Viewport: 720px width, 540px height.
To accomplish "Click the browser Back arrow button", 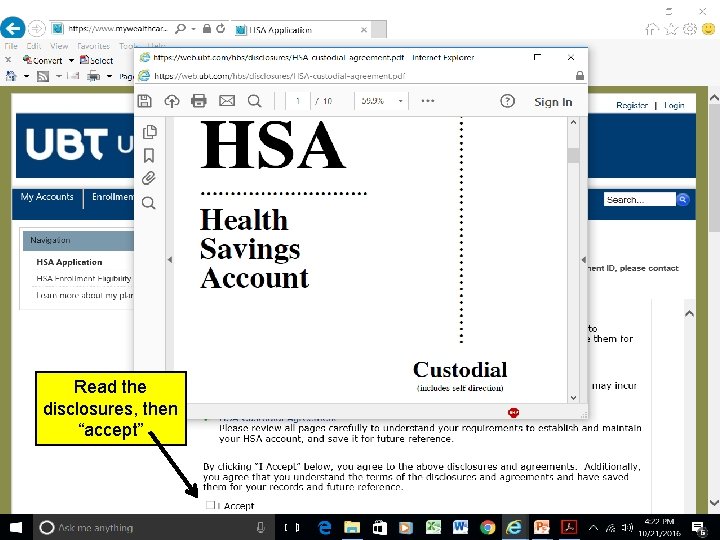I will click(12, 28).
